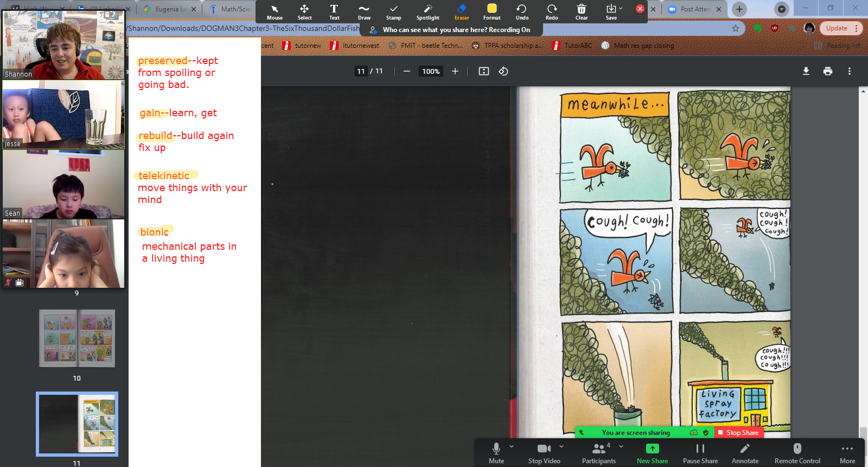Click the address bar file path
This screenshot has width=868, height=467.
coord(244,28)
